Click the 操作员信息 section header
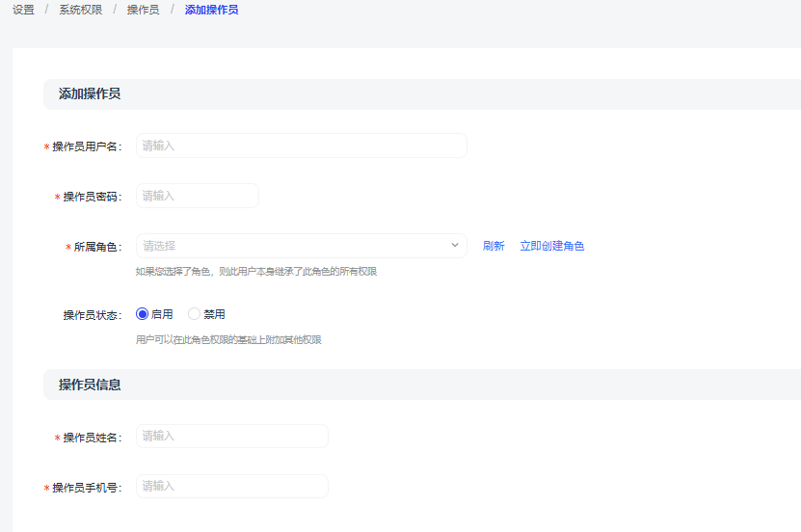The height and width of the screenshot is (532, 801). [x=90, y=385]
